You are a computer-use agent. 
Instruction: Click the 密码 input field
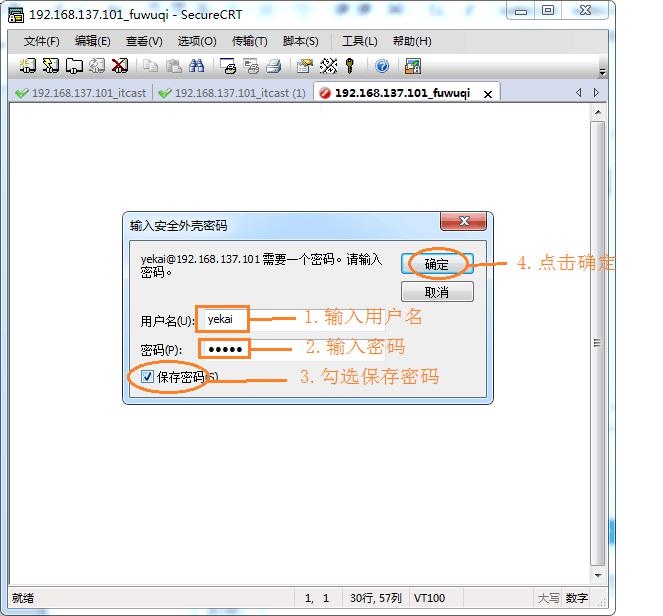click(294, 349)
